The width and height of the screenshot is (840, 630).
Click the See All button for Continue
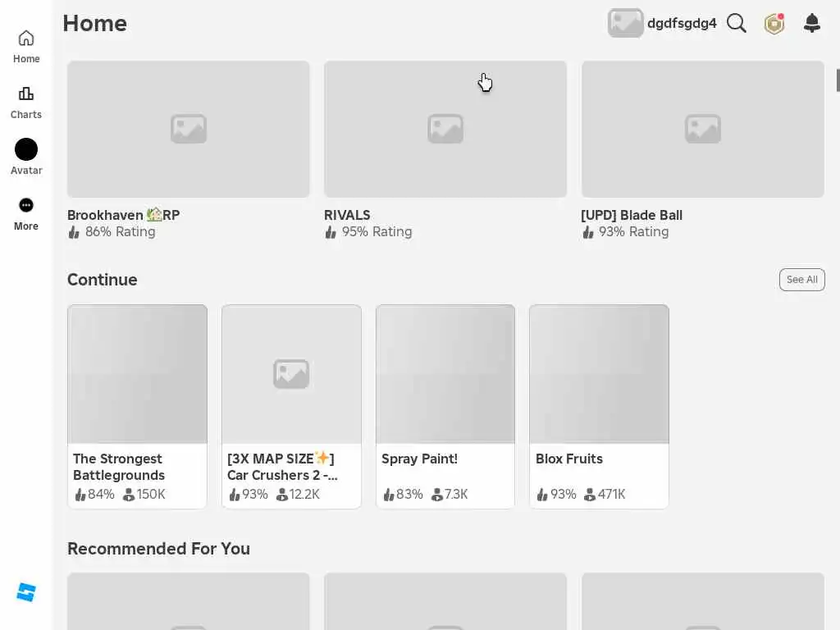[x=802, y=280]
